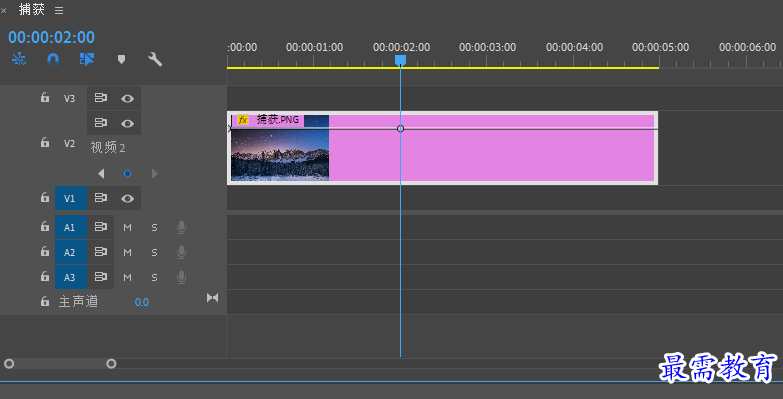
Task: Click ruler at 00:00:05:00
Action: (660, 47)
